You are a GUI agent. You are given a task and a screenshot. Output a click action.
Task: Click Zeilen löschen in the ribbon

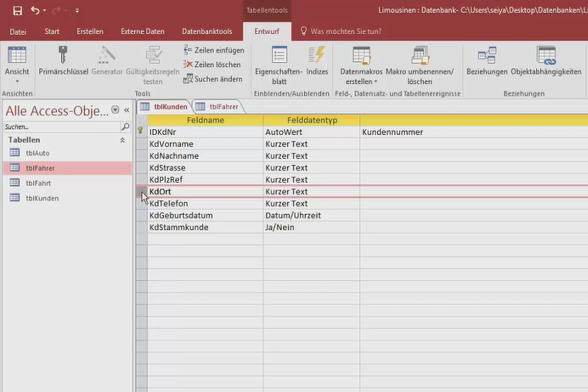212,64
